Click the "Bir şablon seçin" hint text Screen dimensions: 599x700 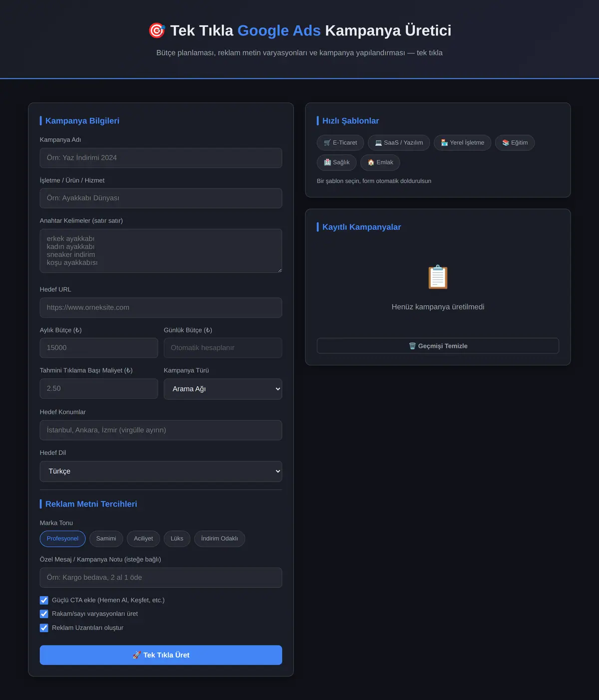(x=374, y=181)
